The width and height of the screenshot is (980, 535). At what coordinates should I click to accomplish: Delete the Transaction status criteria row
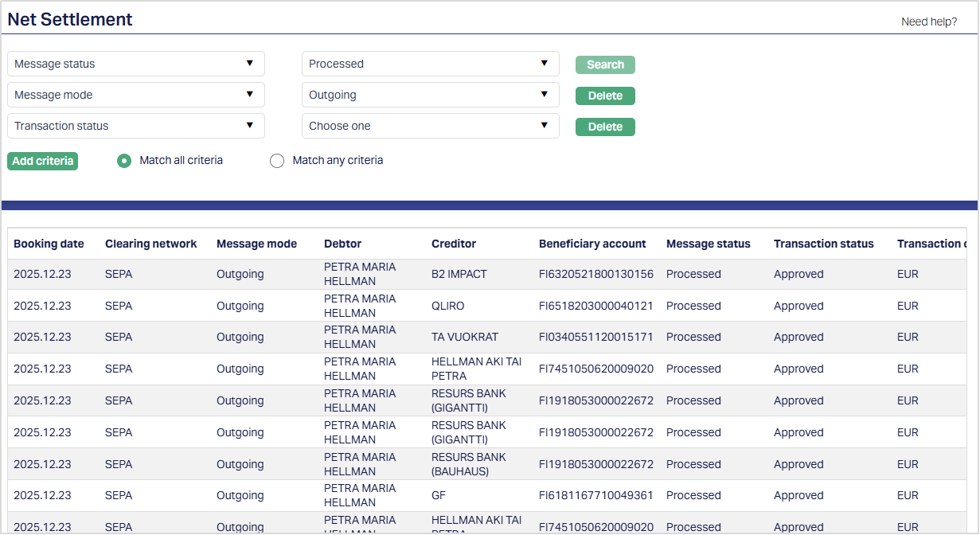(605, 127)
